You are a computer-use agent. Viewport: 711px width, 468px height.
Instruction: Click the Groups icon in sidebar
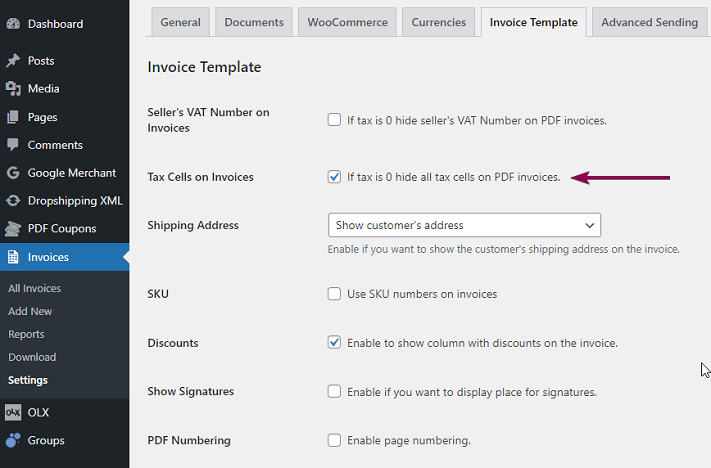13,440
